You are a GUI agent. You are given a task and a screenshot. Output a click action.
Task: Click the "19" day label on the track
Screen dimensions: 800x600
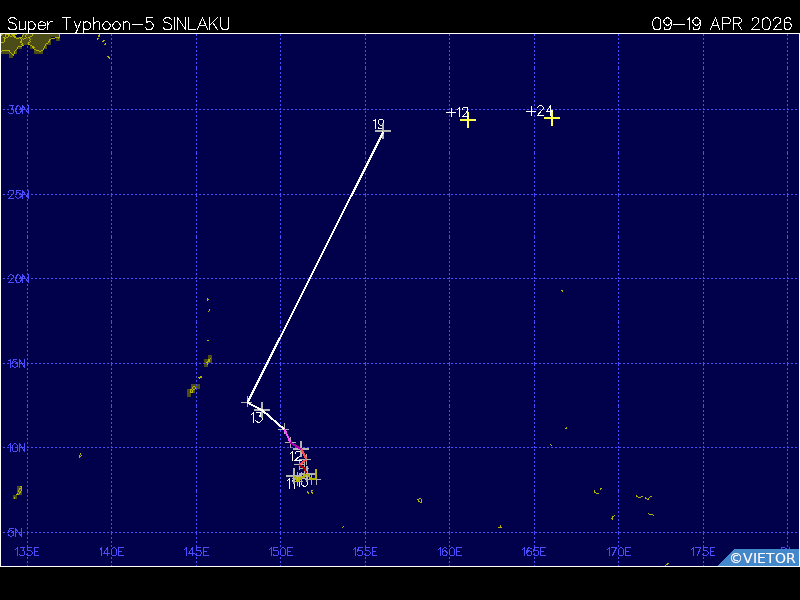[x=378, y=124]
